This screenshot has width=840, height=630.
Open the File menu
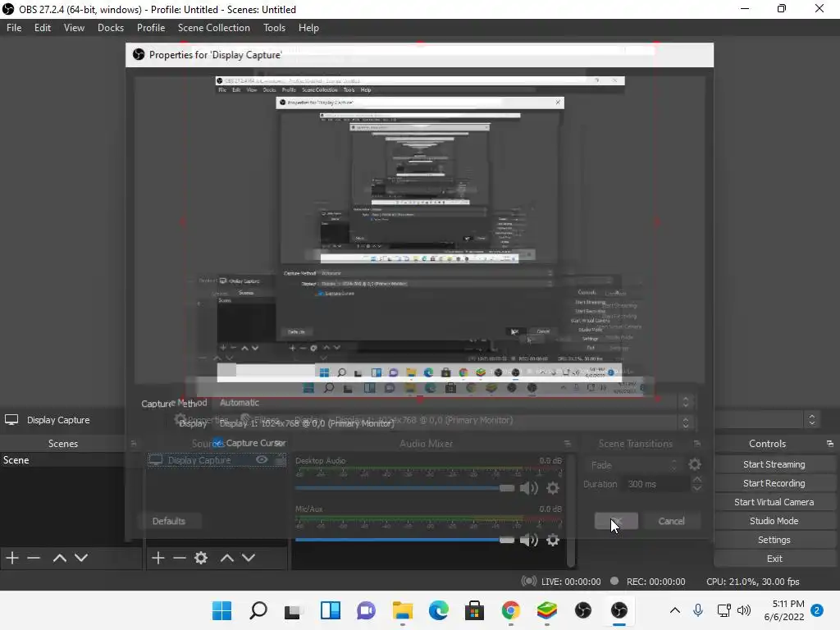coord(14,28)
